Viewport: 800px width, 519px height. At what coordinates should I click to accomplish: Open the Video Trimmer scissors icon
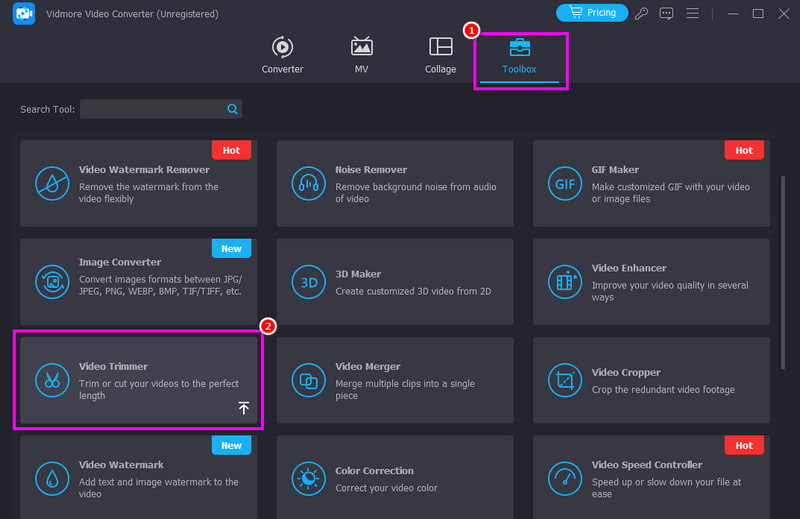pyautogui.click(x=52, y=380)
